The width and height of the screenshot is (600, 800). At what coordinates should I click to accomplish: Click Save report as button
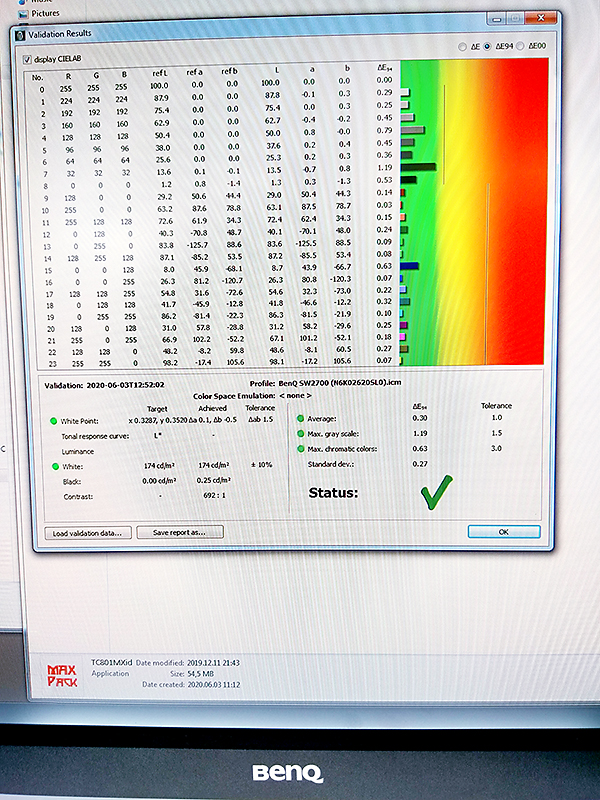pyautogui.click(x=180, y=532)
